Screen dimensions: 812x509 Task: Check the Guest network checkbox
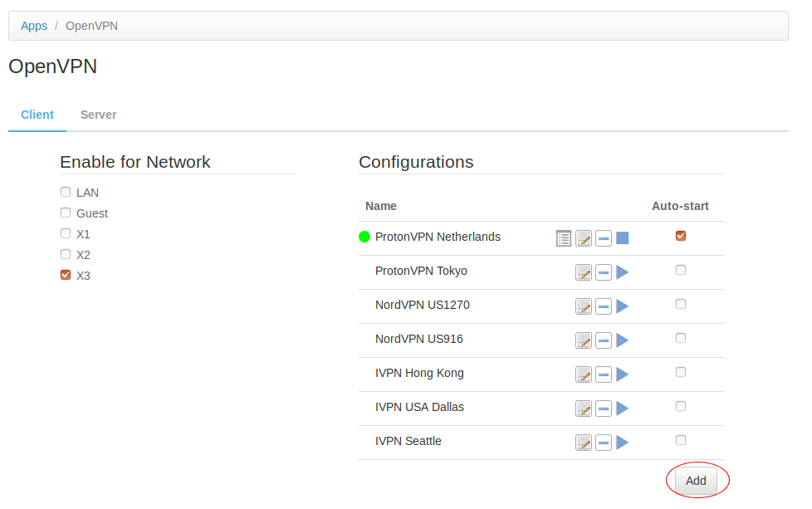coord(66,213)
